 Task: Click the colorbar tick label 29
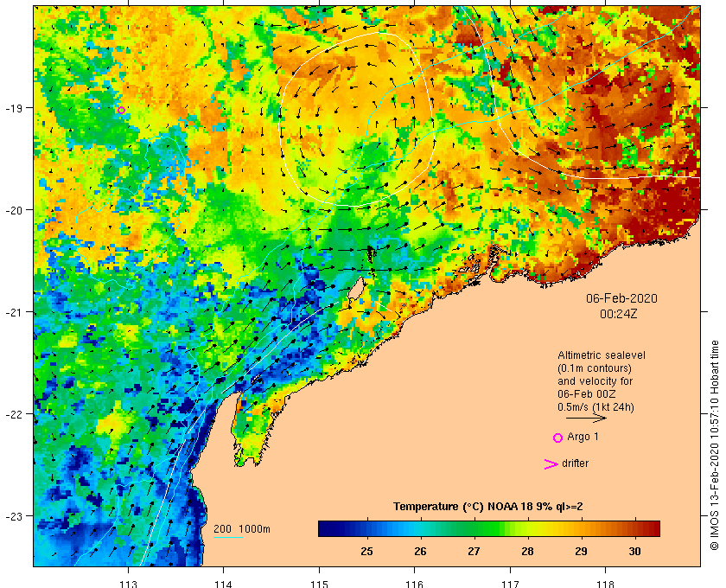[x=581, y=552]
